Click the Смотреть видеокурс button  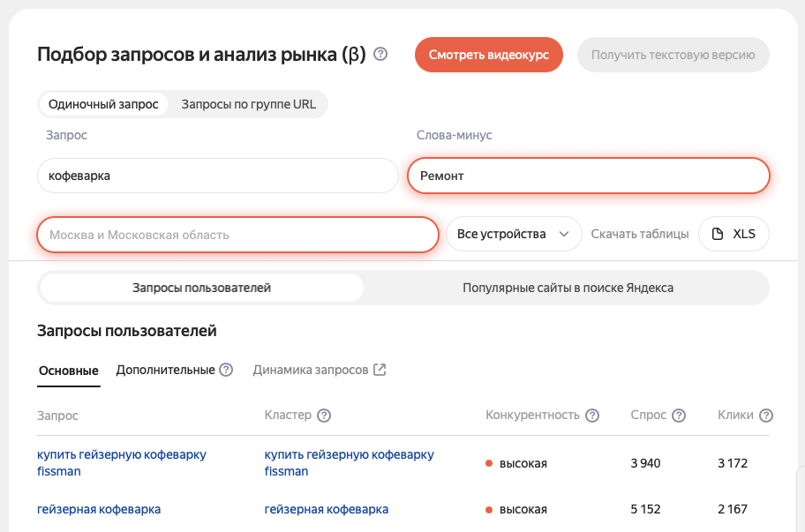point(488,54)
